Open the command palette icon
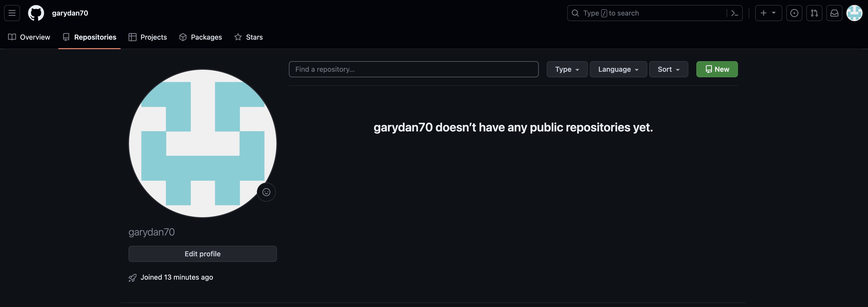Viewport: 868px width, 307px height. tap(734, 13)
